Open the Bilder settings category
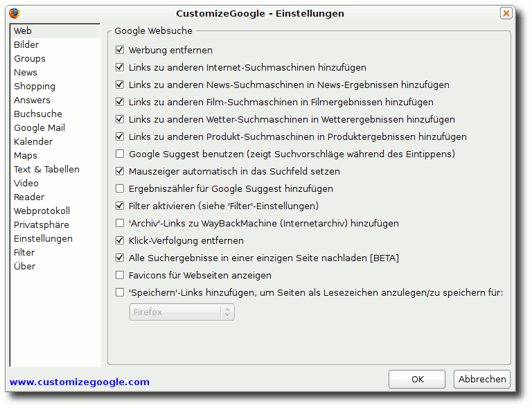Screen dimensions: 532x408 point(55,45)
